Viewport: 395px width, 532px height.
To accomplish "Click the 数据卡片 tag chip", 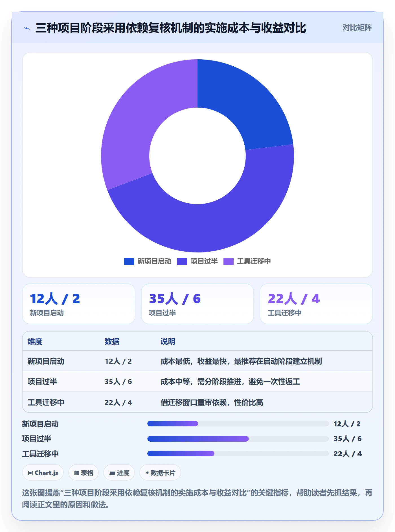I will tap(160, 473).
